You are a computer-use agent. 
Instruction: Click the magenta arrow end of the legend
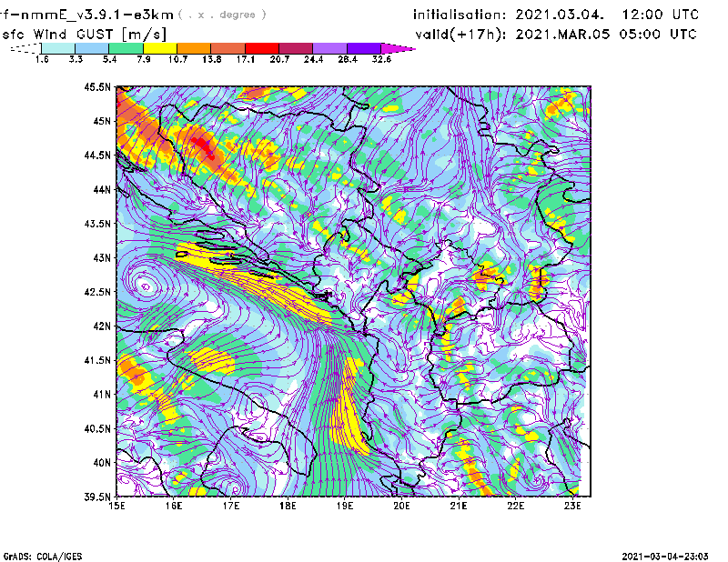click(398, 48)
